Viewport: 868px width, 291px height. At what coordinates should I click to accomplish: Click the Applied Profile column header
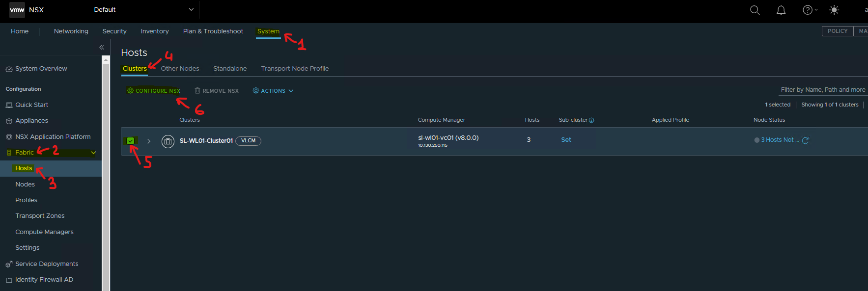click(671, 120)
